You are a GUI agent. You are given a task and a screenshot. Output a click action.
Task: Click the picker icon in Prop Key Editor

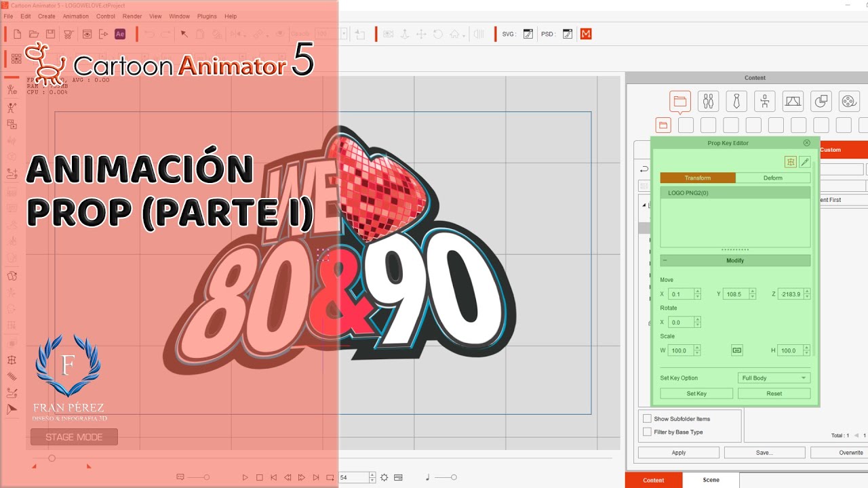tap(804, 161)
